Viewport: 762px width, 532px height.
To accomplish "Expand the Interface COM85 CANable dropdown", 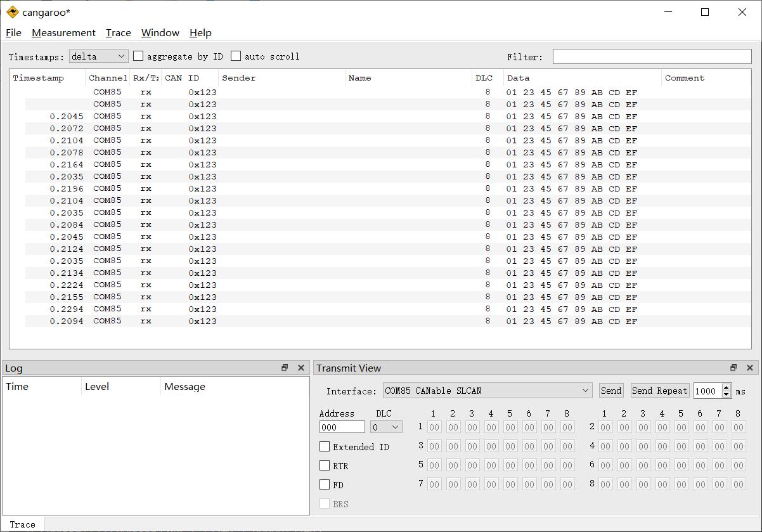I will pyautogui.click(x=487, y=391).
